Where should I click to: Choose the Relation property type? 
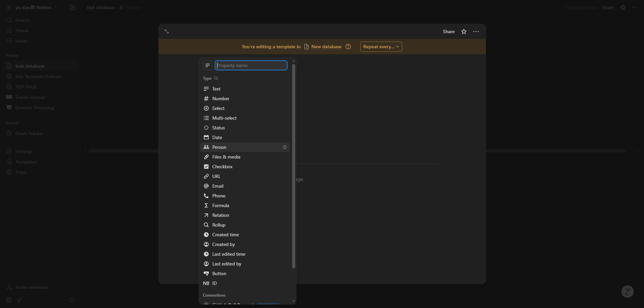point(245,215)
